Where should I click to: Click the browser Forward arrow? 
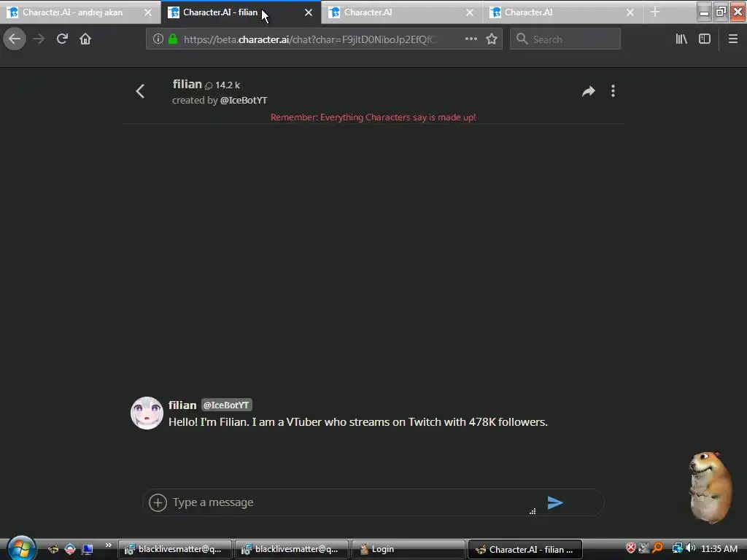(39, 39)
